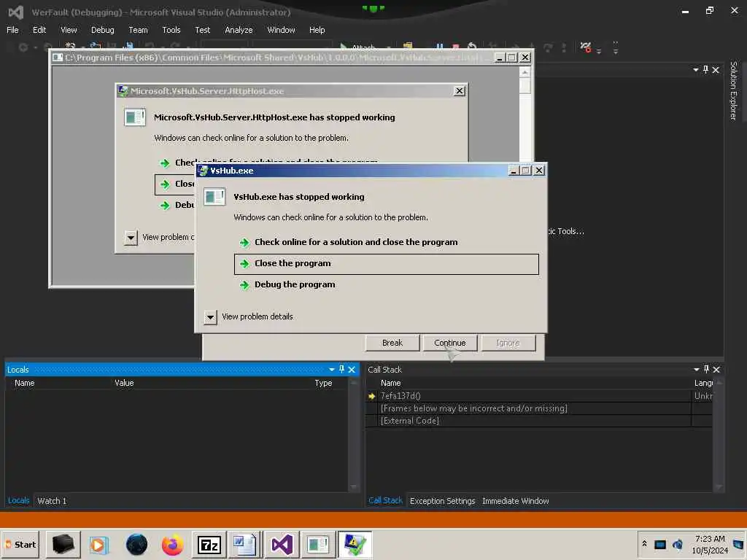747x560 pixels.
Task: Open the Window menu
Action: pos(281,30)
